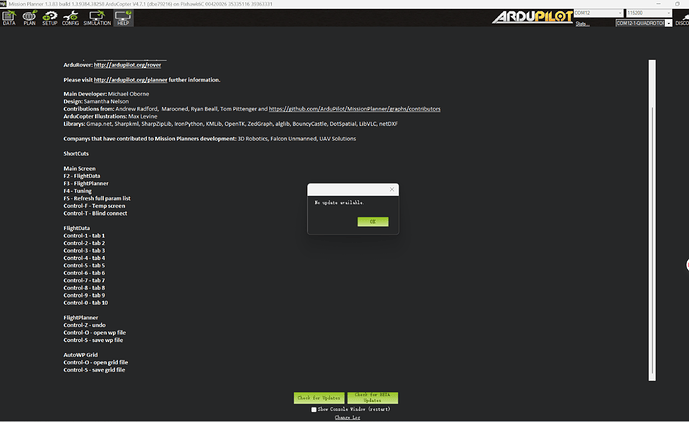Click the Disconnect plug icon
This screenshot has width=689, height=422.
click(x=682, y=18)
